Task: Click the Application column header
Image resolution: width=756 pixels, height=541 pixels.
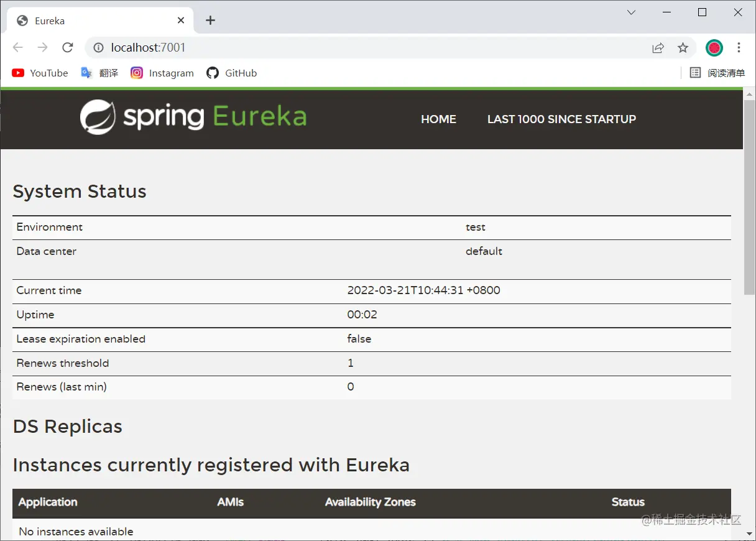Action: click(48, 502)
